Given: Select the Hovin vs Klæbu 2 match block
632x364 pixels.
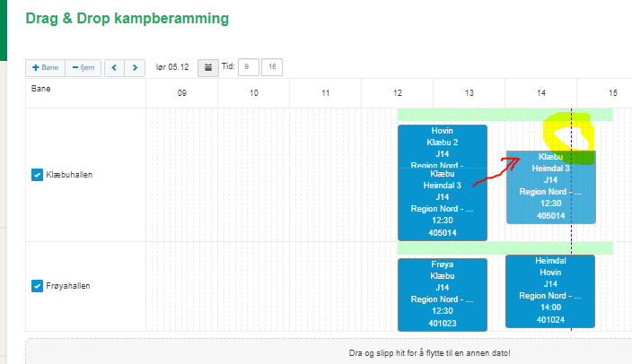Looking at the screenshot, I should [x=442, y=142].
